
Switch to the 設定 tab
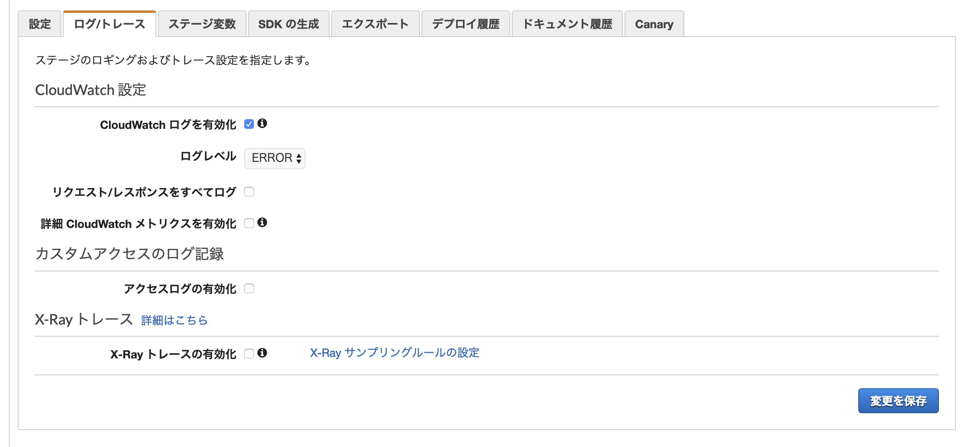39,24
